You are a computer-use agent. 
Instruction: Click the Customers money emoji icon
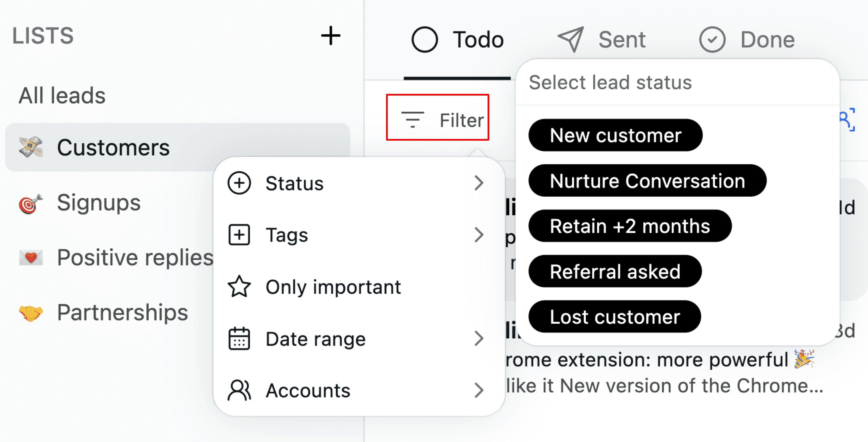tap(31, 147)
